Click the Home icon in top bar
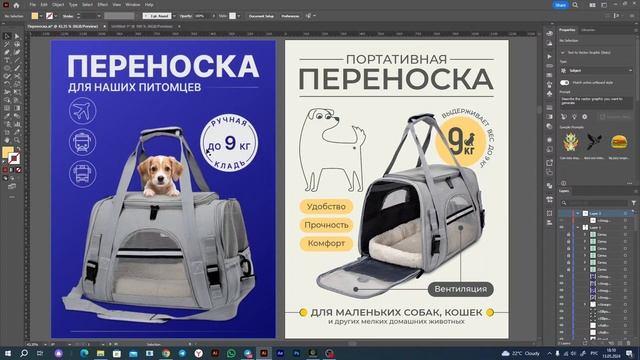The width and height of the screenshot is (640, 360). click(x=16, y=5)
